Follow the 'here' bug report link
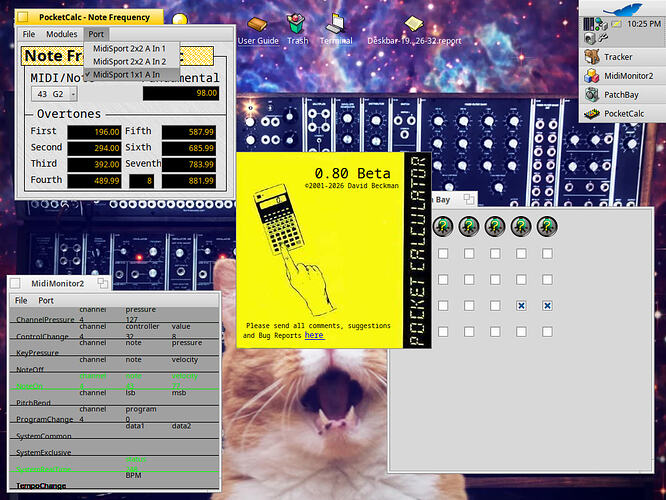666x500 pixels. click(x=314, y=335)
